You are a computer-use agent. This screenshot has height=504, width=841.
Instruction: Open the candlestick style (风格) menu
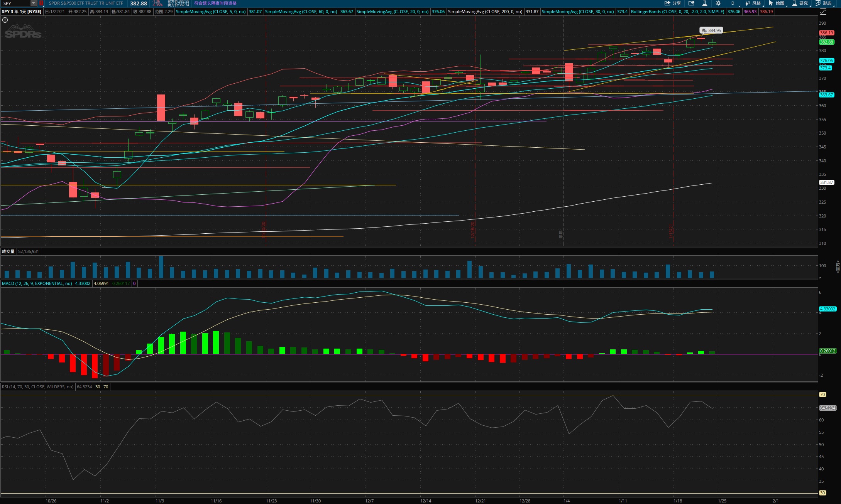(x=753, y=3)
